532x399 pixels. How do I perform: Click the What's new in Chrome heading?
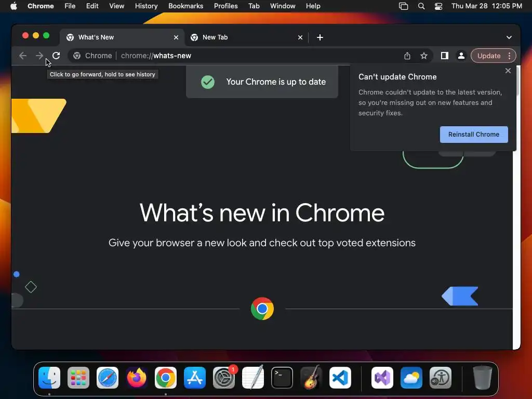pyautogui.click(x=262, y=213)
